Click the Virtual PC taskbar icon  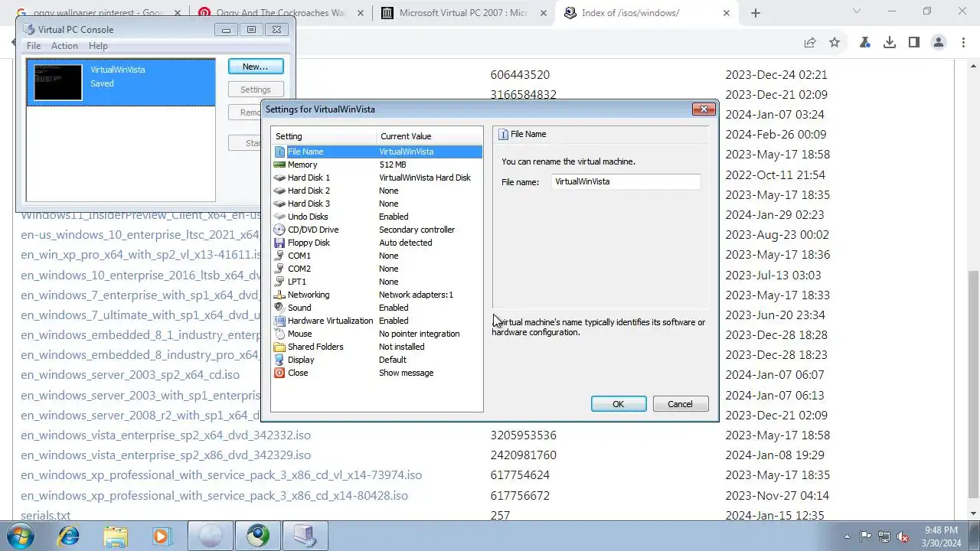(x=305, y=536)
